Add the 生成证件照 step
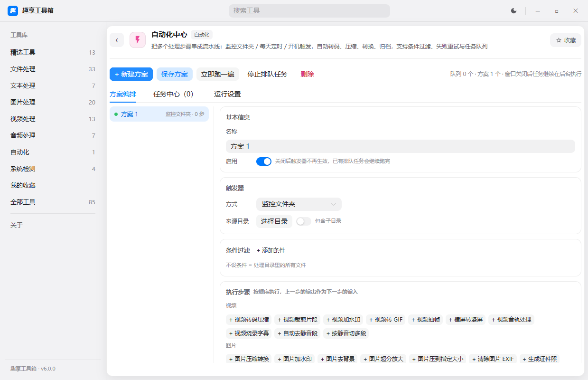Image resolution: width=588 pixels, height=380 pixels. [540, 359]
